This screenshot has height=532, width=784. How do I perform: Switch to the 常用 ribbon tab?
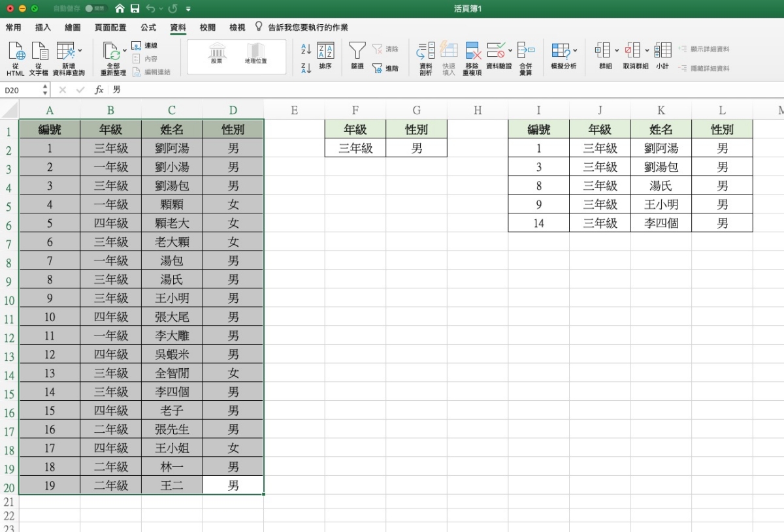coord(13,27)
